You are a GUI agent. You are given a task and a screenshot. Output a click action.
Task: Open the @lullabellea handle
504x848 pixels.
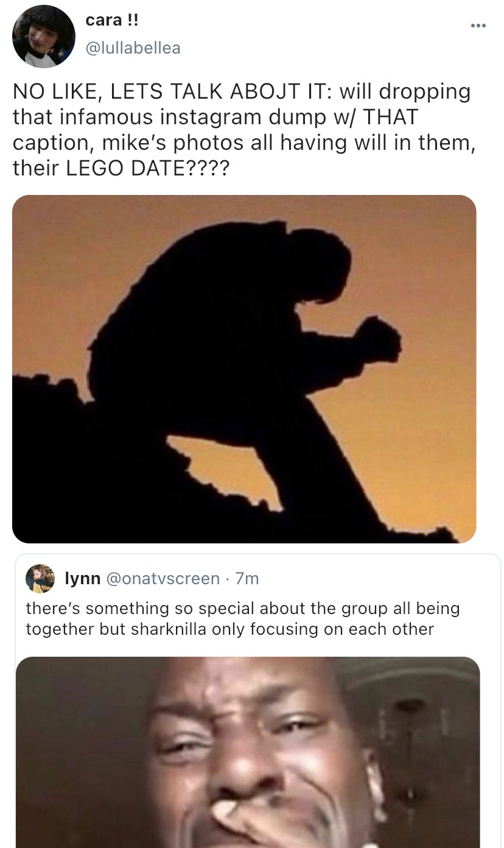tap(133, 48)
